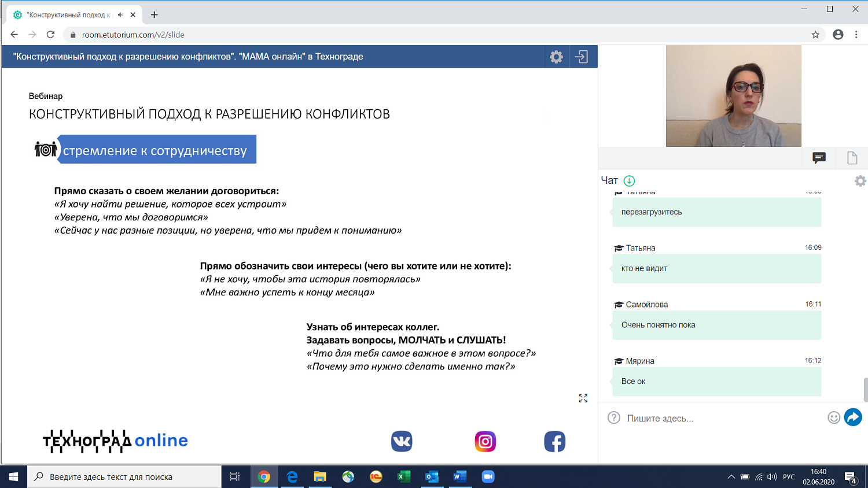Click the Техноград online logo

point(116,441)
